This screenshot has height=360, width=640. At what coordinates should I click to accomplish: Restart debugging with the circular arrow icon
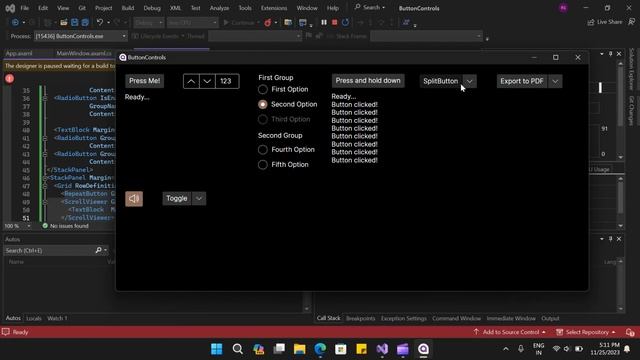point(345,22)
